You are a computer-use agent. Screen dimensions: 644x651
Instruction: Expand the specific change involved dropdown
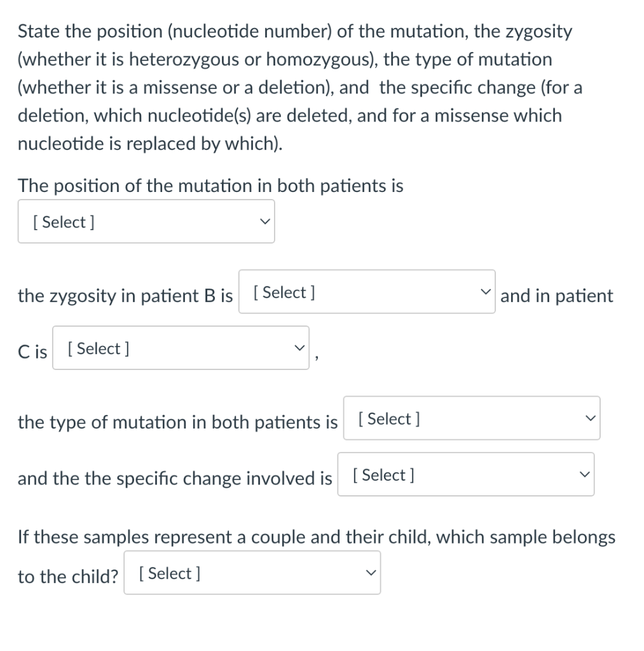pos(466,474)
